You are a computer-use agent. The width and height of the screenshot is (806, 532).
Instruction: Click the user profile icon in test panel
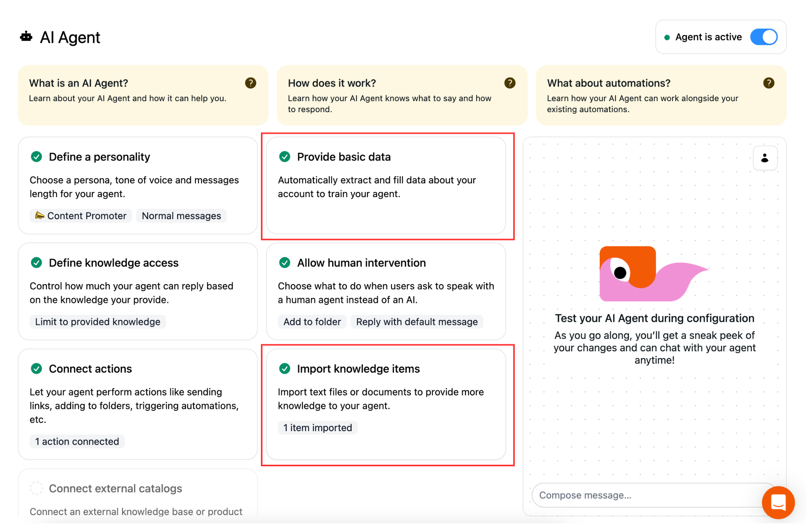point(765,158)
